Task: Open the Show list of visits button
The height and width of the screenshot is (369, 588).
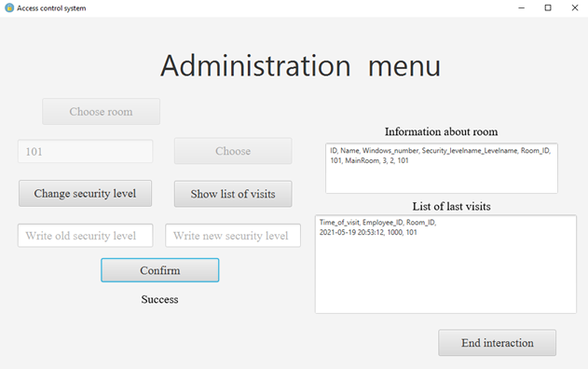Action: click(x=233, y=194)
